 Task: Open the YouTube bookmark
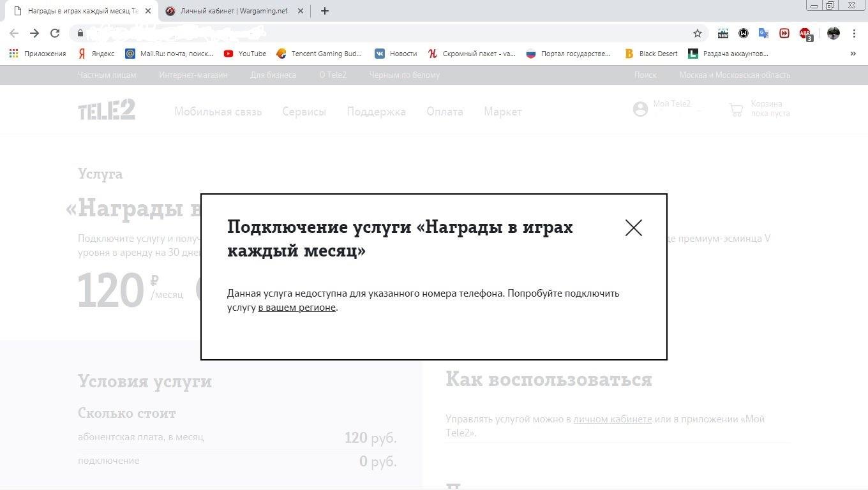click(245, 54)
